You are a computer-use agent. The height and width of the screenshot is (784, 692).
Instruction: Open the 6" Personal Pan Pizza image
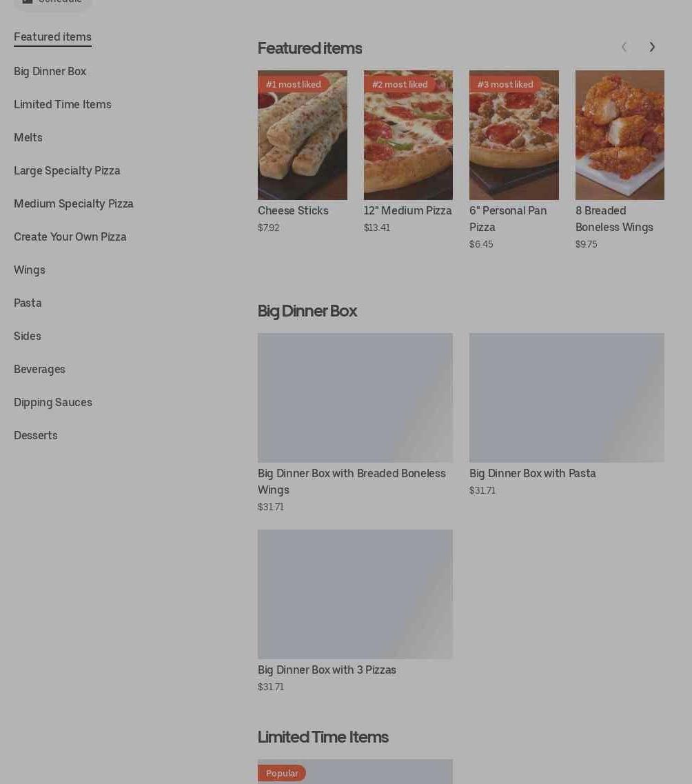[x=514, y=135]
